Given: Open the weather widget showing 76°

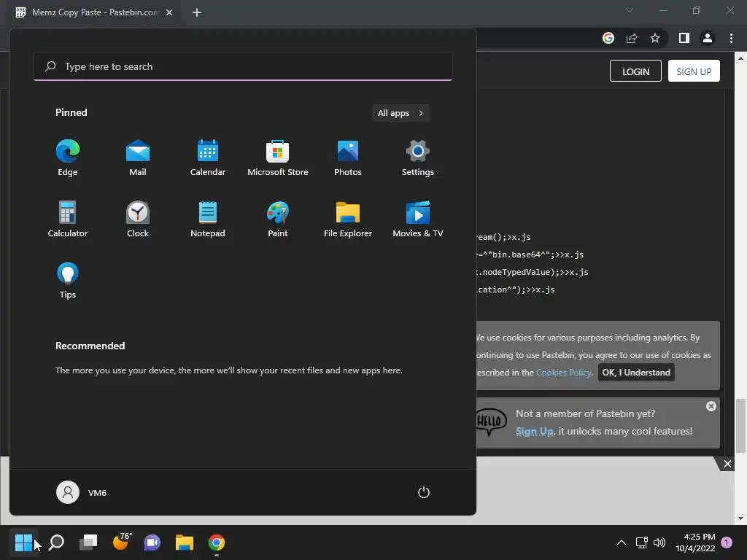Looking at the screenshot, I should pos(122,542).
